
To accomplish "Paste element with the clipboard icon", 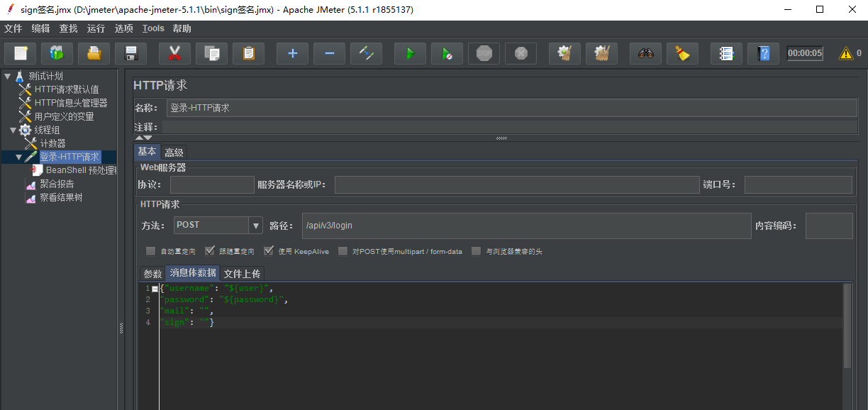I will coord(248,53).
